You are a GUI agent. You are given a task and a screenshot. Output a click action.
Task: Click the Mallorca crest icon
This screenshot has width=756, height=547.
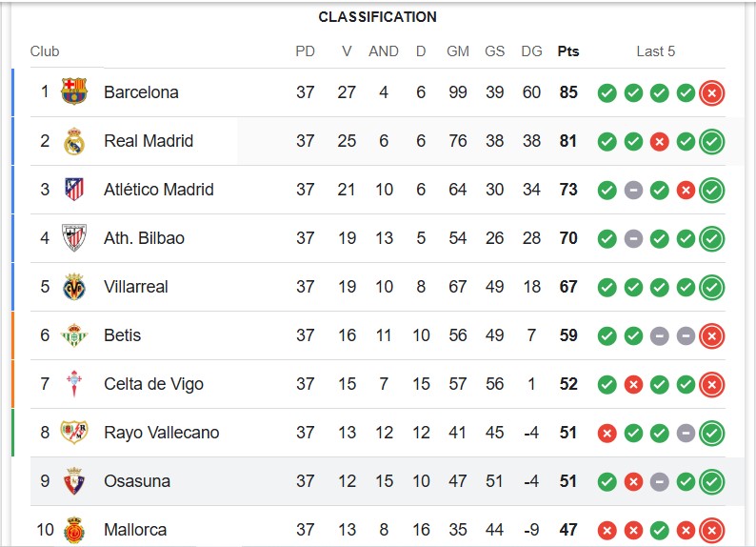coord(73,530)
